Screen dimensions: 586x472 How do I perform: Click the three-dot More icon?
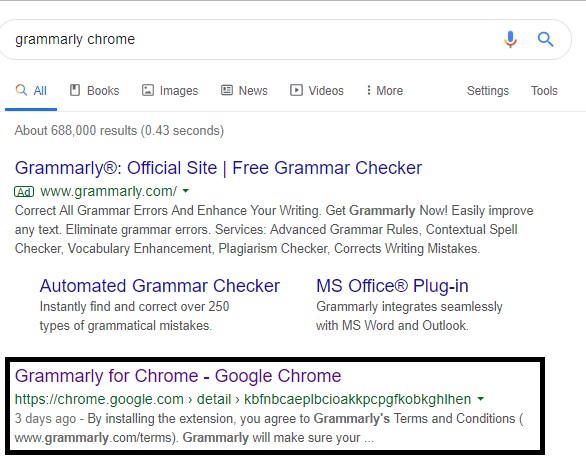[368, 90]
